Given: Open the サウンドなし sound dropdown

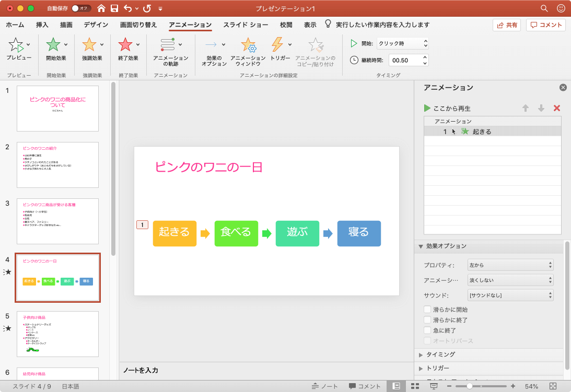Looking at the screenshot, I should point(510,295).
